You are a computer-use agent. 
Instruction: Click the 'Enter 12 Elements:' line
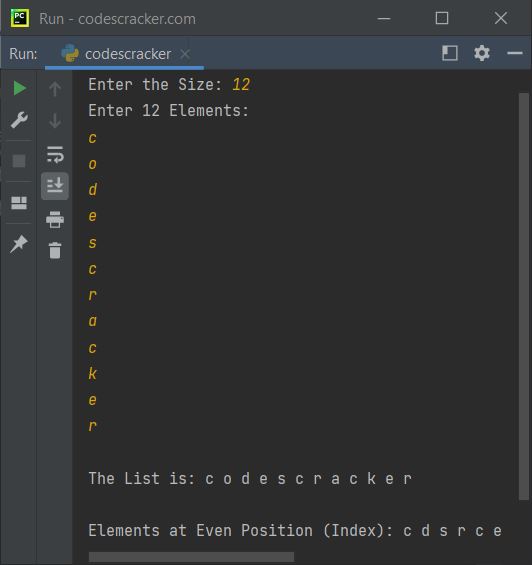169,111
